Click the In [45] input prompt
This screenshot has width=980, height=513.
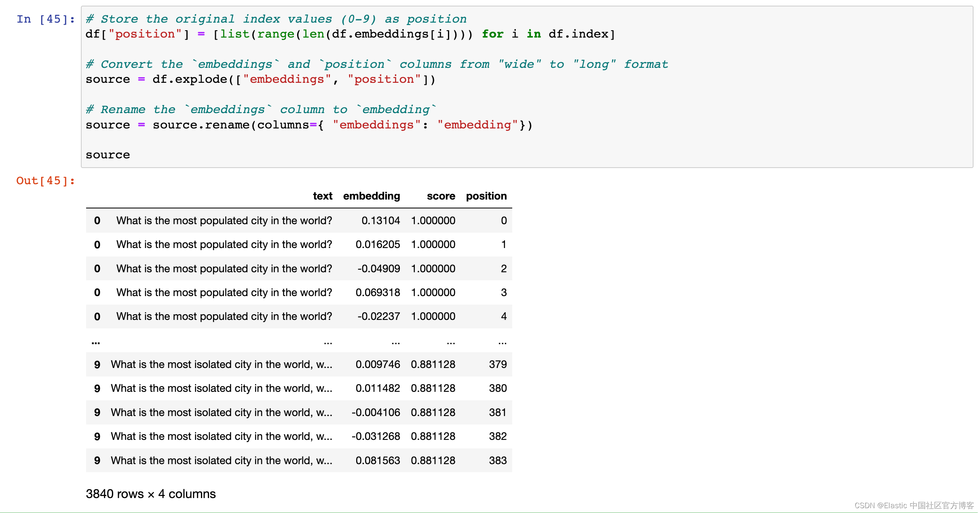(45, 19)
